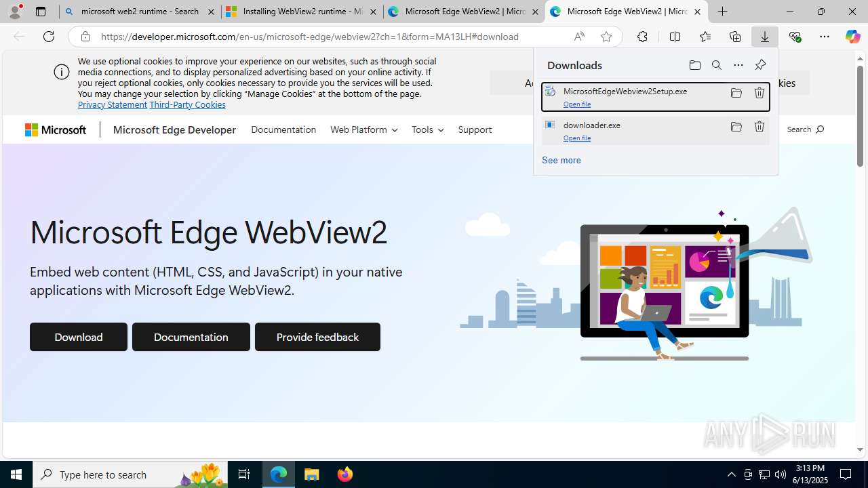Open file link for MicrosoftEdgeWebview2Setup.exe
Screen dimensions: 868x488
(577, 104)
